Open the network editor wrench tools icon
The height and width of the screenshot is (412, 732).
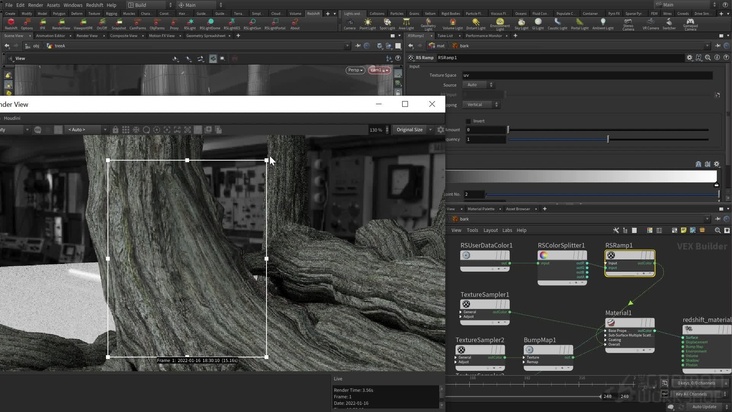616,230
